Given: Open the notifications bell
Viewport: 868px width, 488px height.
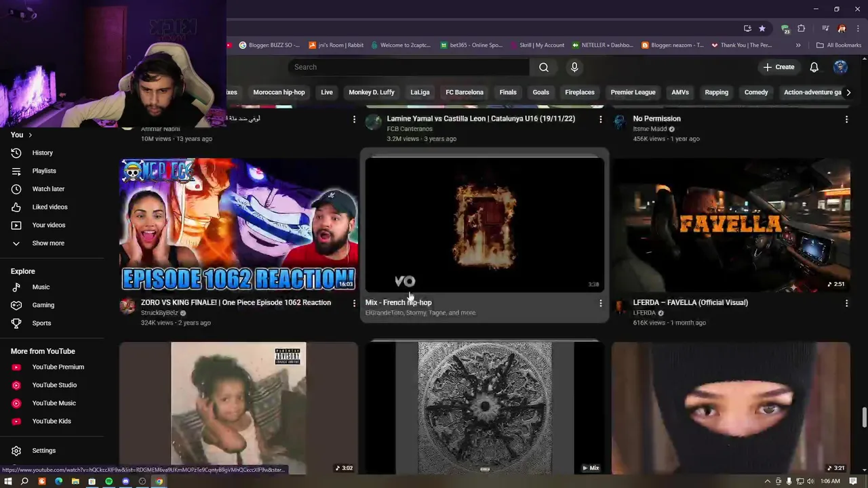Looking at the screenshot, I should pyautogui.click(x=814, y=67).
